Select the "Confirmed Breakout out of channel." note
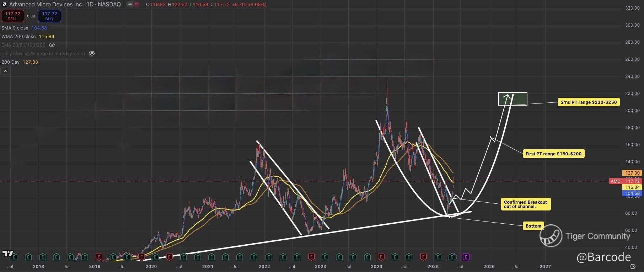The height and width of the screenshot is (272, 644). click(526, 204)
